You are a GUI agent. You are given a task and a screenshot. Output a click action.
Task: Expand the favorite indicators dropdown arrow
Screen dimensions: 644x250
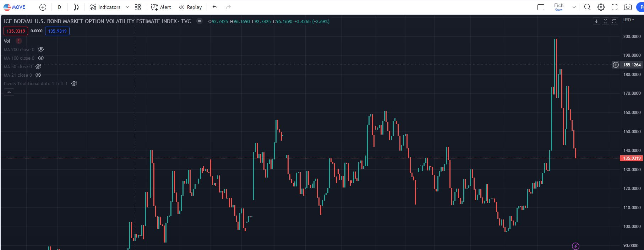tap(127, 7)
